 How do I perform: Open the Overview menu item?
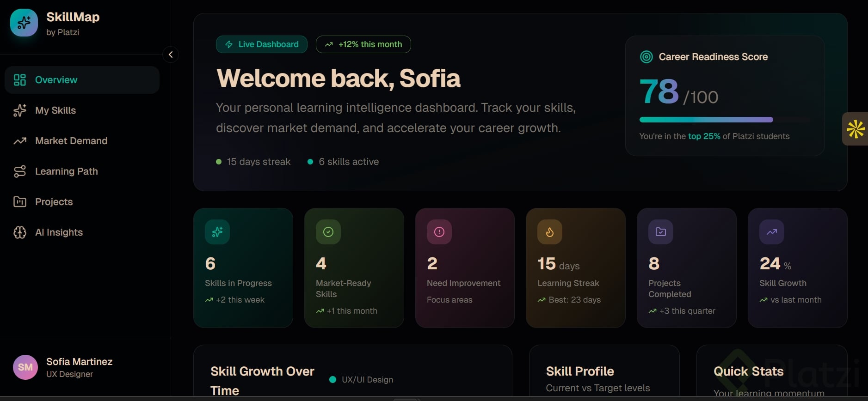pos(82,80)
